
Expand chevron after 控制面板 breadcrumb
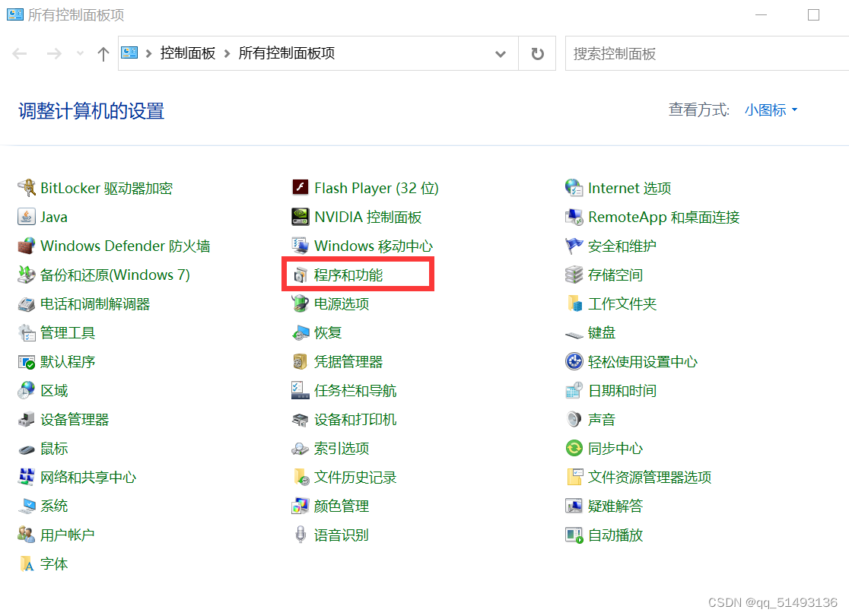click(x=227, y=53)
